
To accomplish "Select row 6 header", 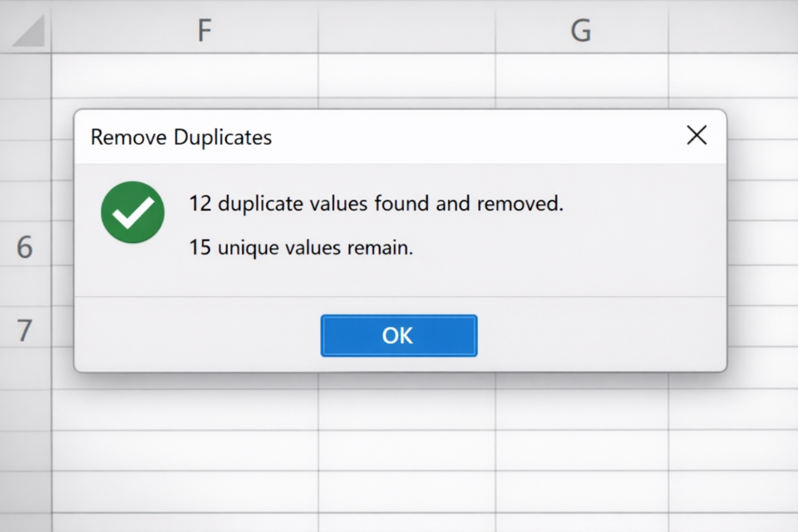I will (24, 247).
